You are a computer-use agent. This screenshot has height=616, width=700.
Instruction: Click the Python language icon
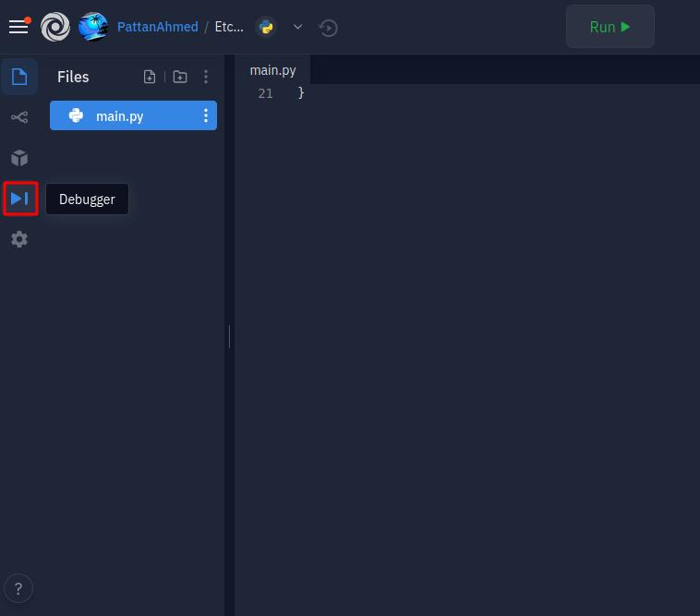266,27
